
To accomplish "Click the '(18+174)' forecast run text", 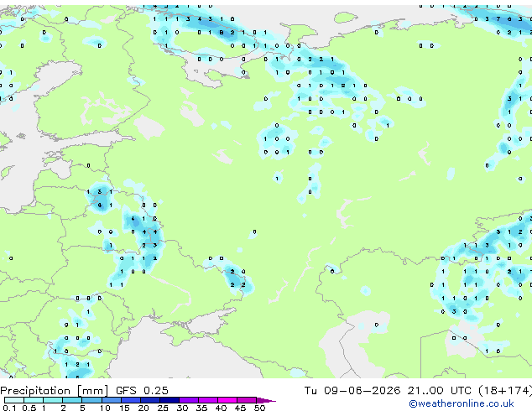I will tap(505, 391).
